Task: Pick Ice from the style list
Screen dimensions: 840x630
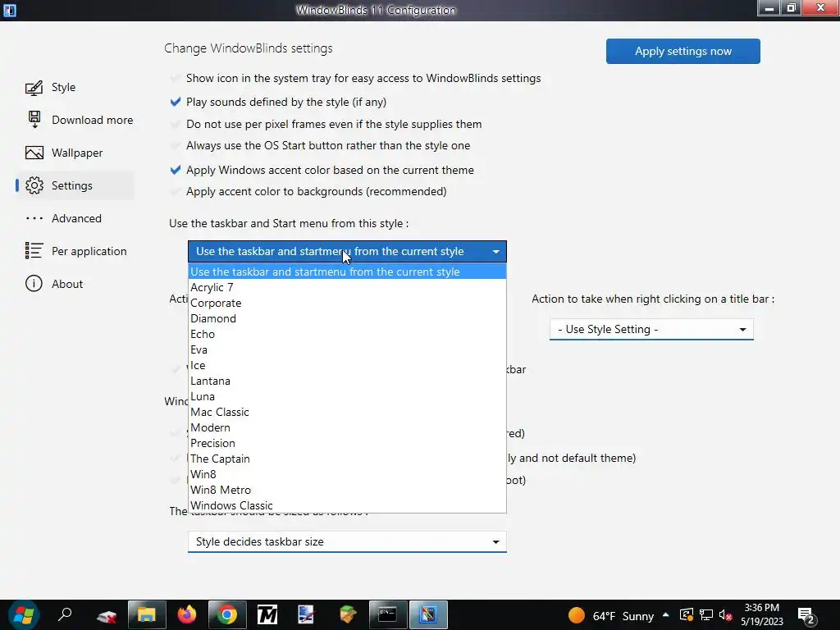Action: [x=347, y=365]
